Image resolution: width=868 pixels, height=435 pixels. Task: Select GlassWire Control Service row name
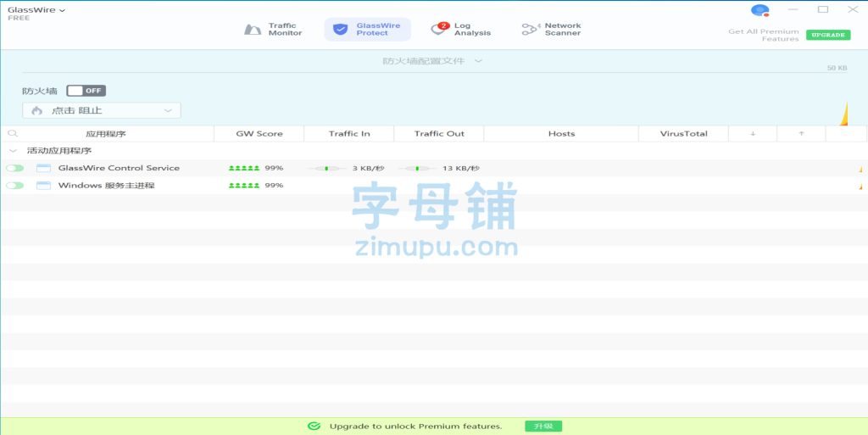click(x=119, y=168)
